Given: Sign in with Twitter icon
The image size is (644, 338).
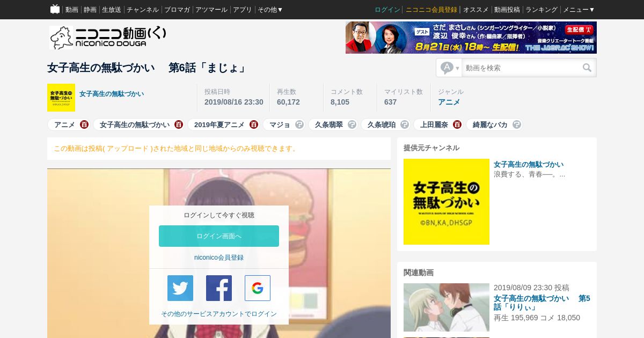Looking at the screenshot, I should 180,288.
